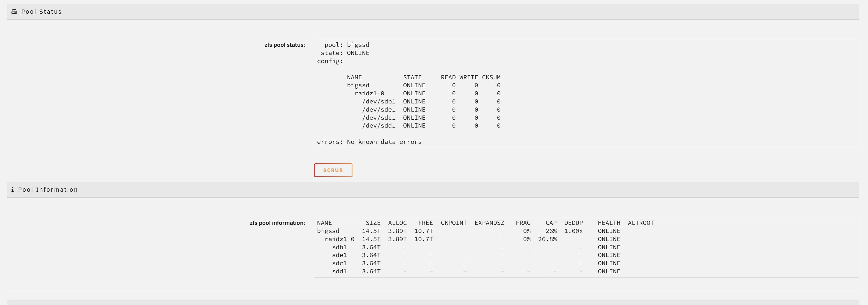868x305 pixels.
Task: Click the 'zfs pool status:' label
Action: 284,45
